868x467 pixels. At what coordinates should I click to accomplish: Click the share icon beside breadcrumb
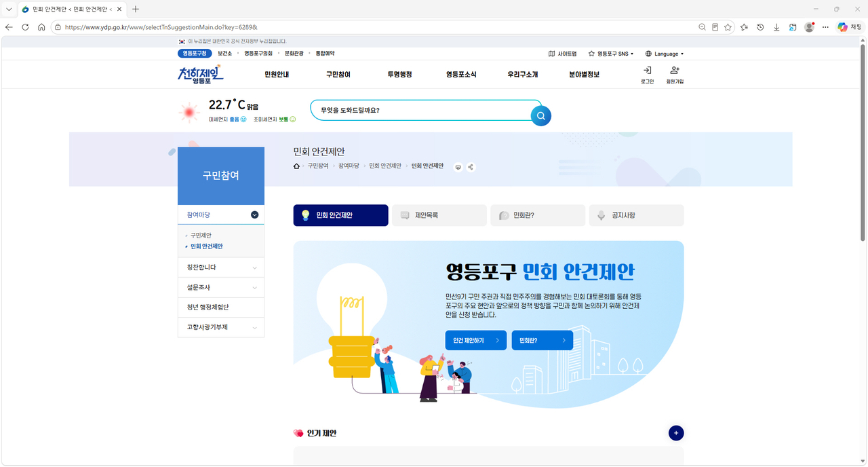pos(471,167)
